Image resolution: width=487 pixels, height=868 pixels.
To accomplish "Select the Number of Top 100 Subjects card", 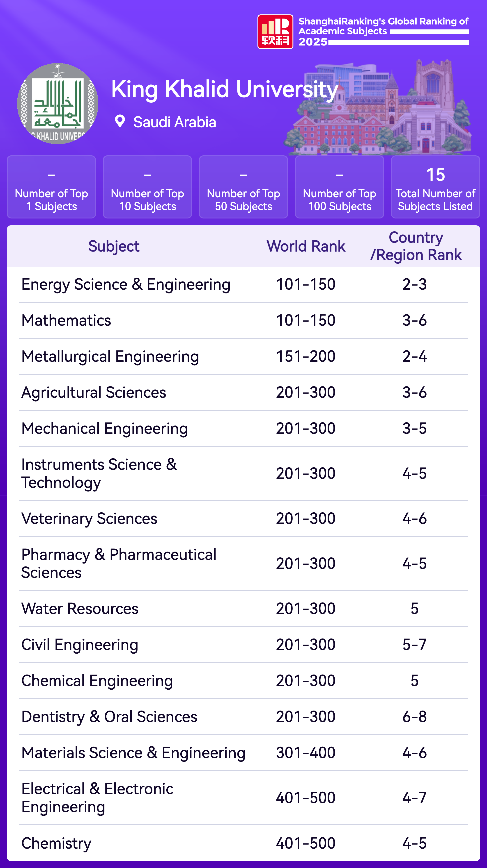I will pyautogui.click(x=339, y=187).
